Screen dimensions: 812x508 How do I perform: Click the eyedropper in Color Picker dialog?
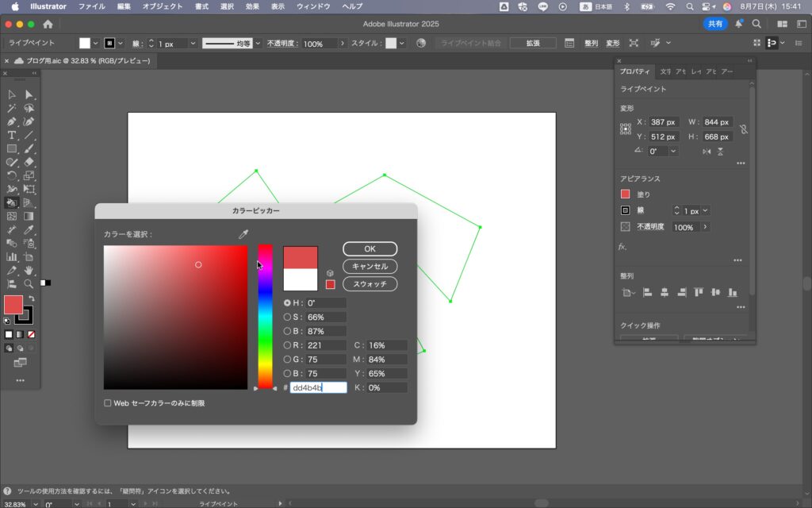pyautogui.click(x=243, y=234)
